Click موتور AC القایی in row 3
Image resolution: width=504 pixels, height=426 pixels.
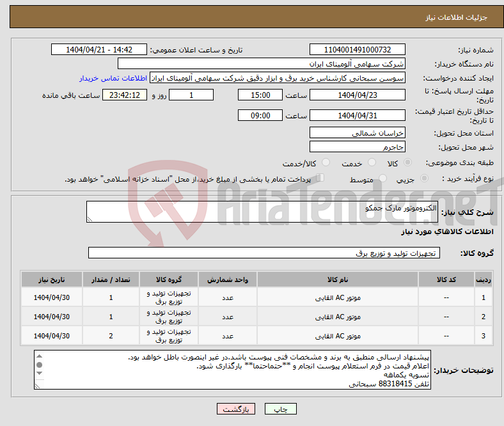(x=338, y=336)
